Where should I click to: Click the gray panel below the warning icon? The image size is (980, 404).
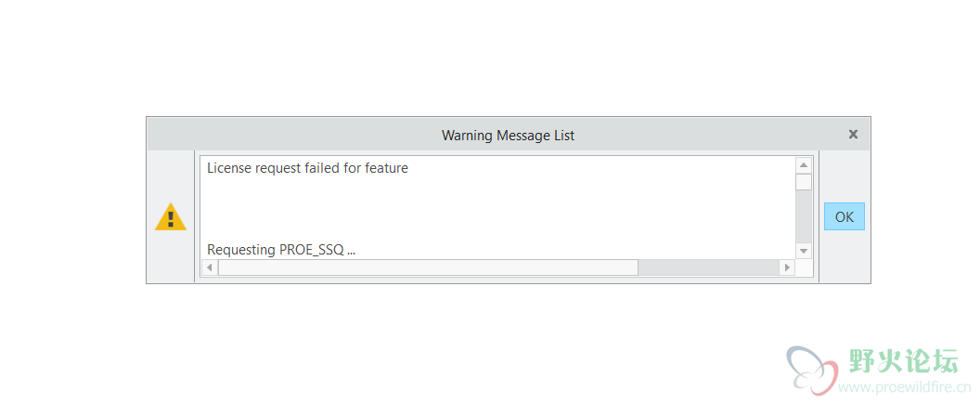(x=171, y=256)
